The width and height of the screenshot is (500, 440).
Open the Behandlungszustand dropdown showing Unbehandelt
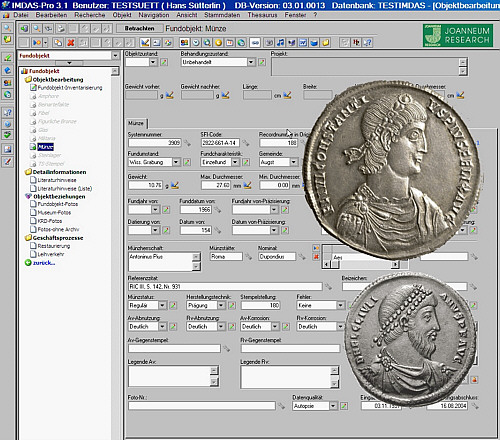point(251,62)
